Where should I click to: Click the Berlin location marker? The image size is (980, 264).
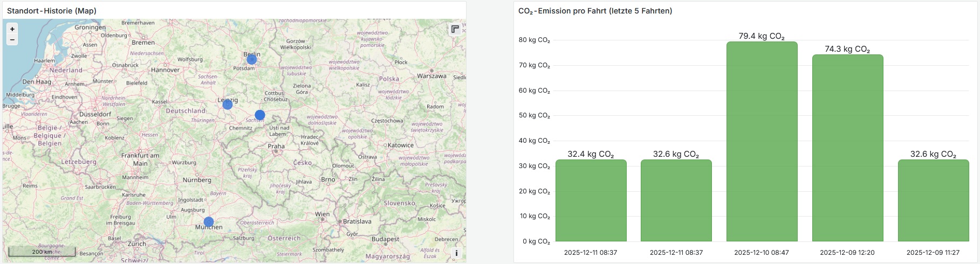[251, 59]
